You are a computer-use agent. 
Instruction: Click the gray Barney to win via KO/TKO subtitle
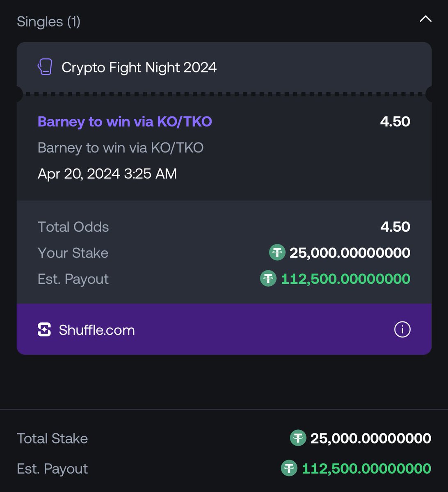point(121,148)
